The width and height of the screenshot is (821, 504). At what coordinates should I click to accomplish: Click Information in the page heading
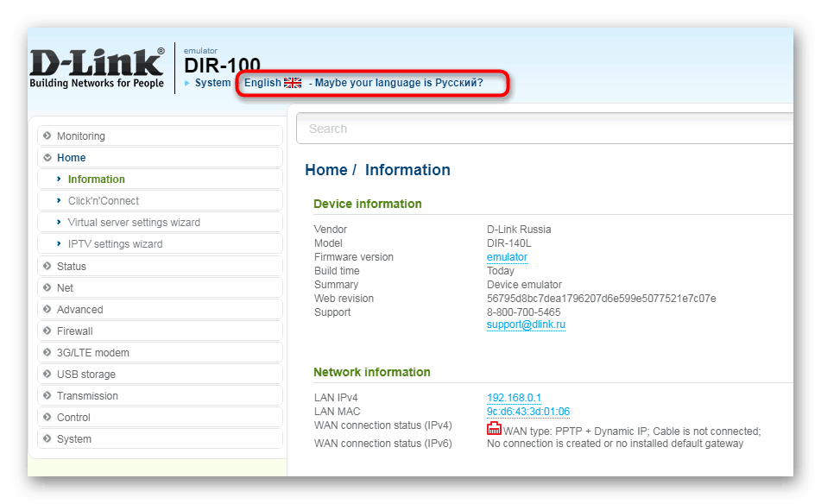pyautogui.click(x=407, y=169)
